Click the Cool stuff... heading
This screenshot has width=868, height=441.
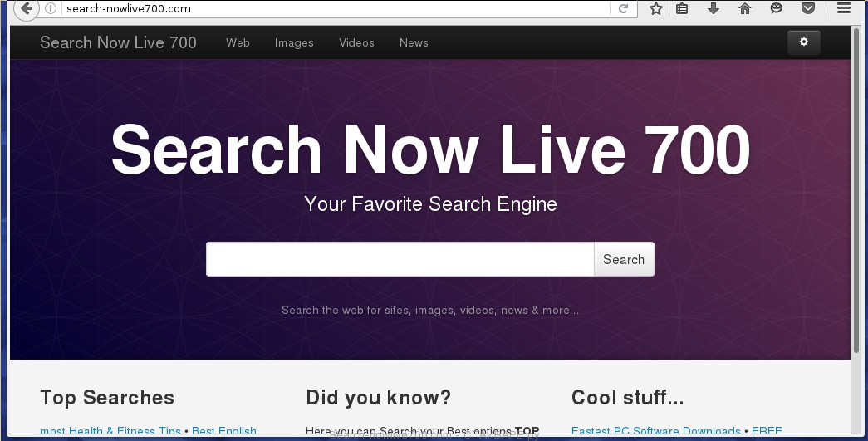tap(627, 397)
